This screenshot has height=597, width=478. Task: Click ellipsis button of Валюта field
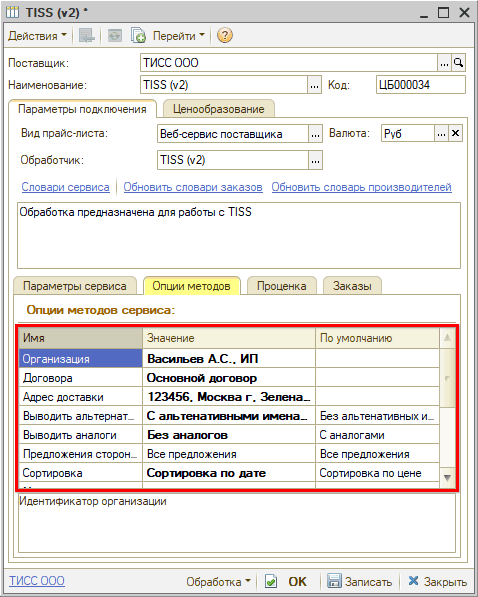441,134
